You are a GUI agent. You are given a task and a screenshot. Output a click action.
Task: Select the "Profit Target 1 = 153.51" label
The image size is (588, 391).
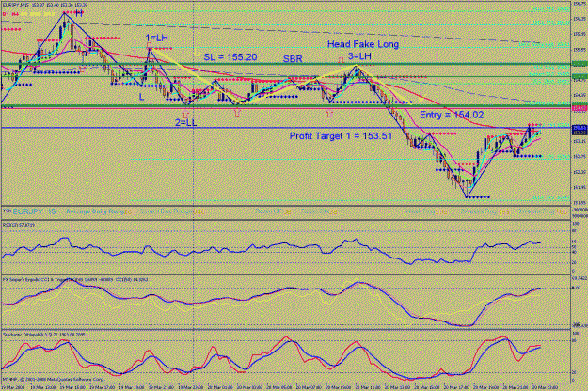click(341, 136)
